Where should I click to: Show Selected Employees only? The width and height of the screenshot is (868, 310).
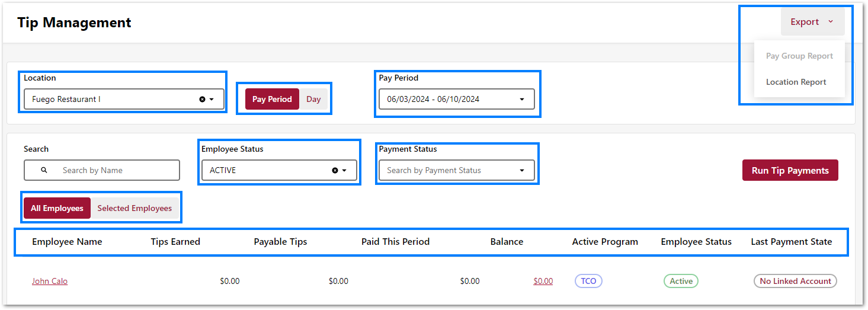tap(134, 209)
